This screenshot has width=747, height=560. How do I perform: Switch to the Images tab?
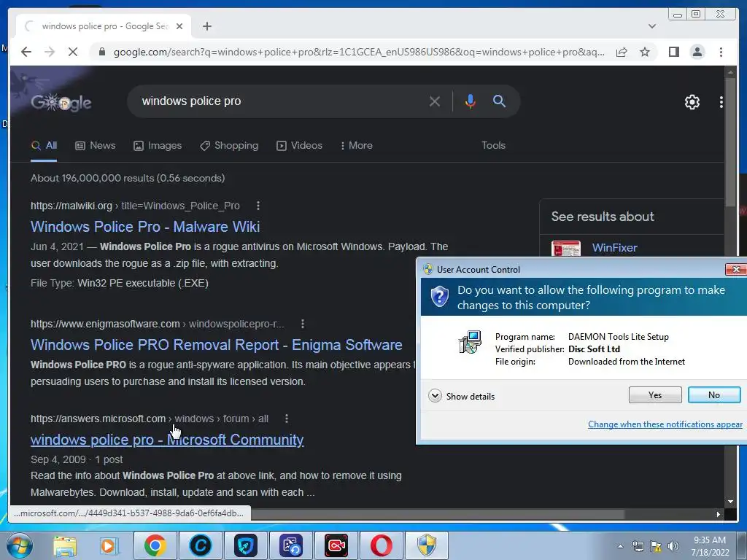158,146
